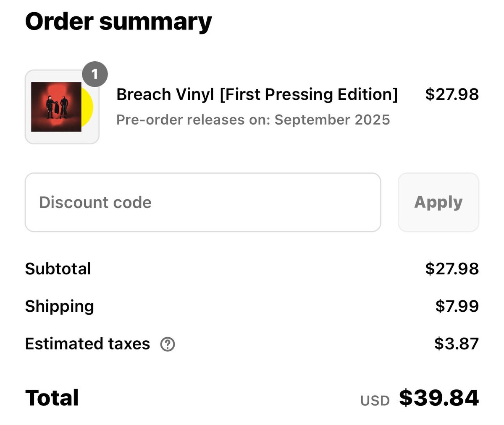Open the Breach Vinyl album thumbnail
This screenshot has width=504, height=425.
pyautogui.click(x=62, y=107)
